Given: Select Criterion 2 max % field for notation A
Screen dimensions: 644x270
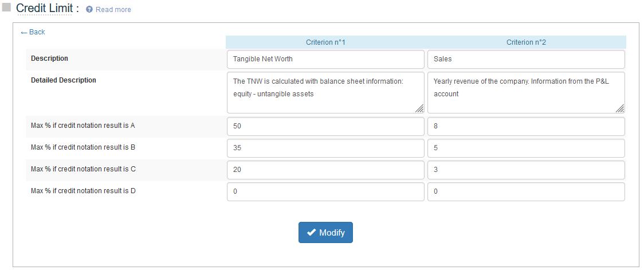Looking at the screenshot, I should tap(526, 126).
